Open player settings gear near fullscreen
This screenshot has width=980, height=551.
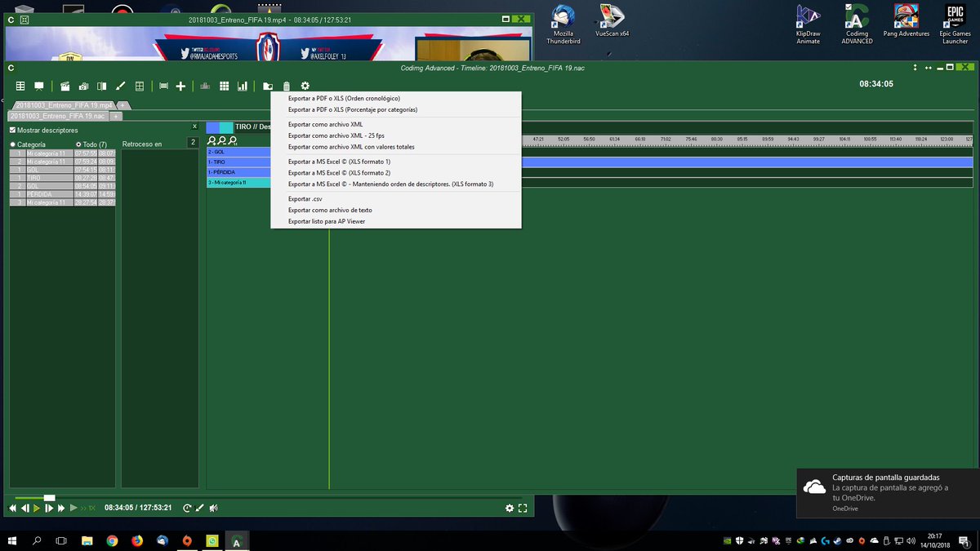[x=510, y=508]
